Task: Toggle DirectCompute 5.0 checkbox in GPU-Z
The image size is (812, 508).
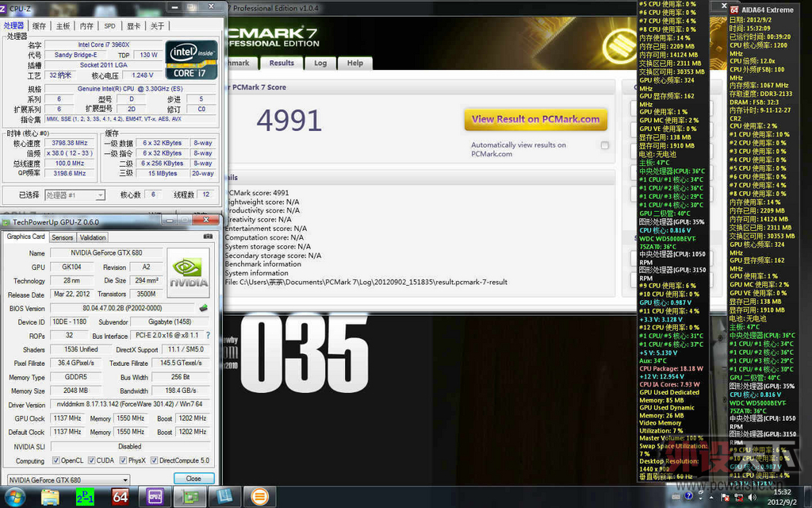Action: pos(154,460)
